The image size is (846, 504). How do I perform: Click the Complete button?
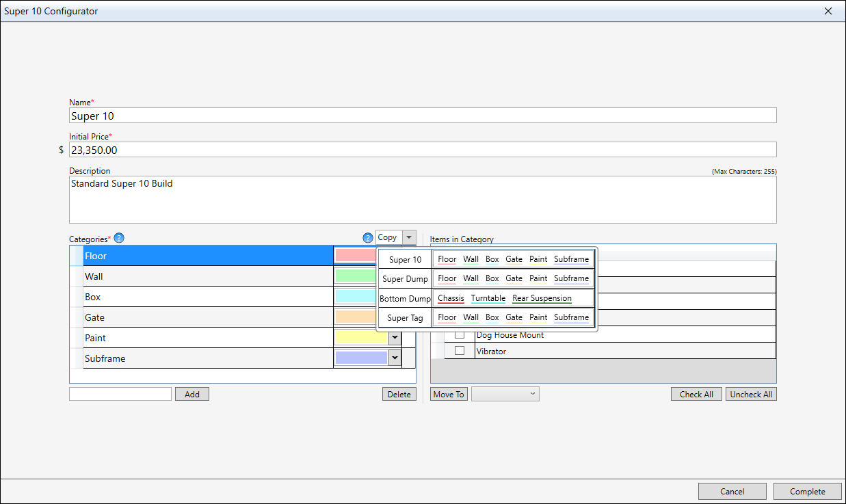tap(807, 491)
